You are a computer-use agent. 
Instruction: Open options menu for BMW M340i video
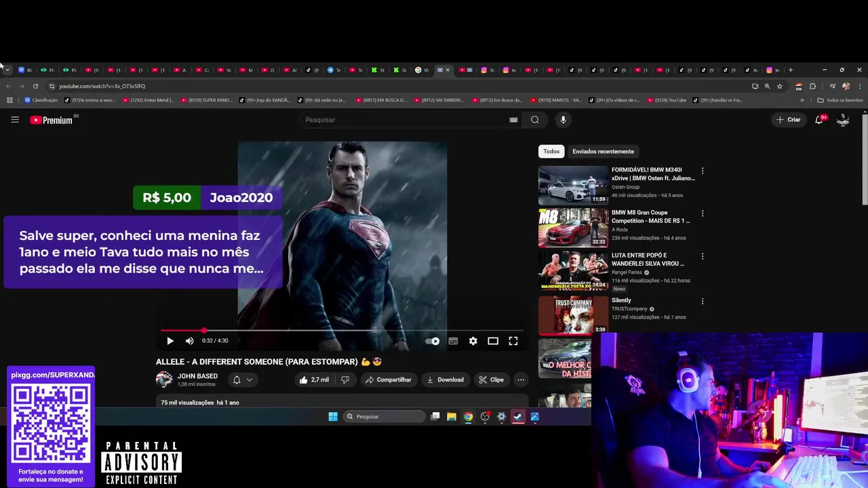[703, 171]
